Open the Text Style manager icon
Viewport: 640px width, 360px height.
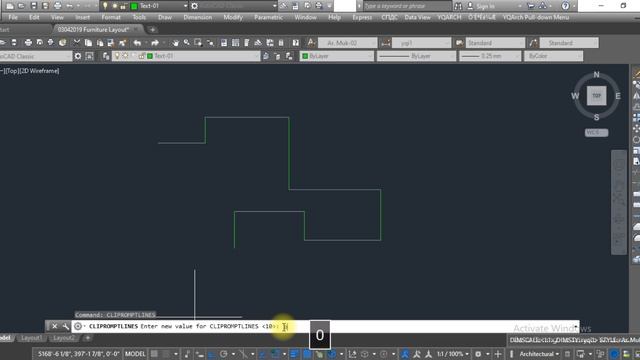pos(311,42)
